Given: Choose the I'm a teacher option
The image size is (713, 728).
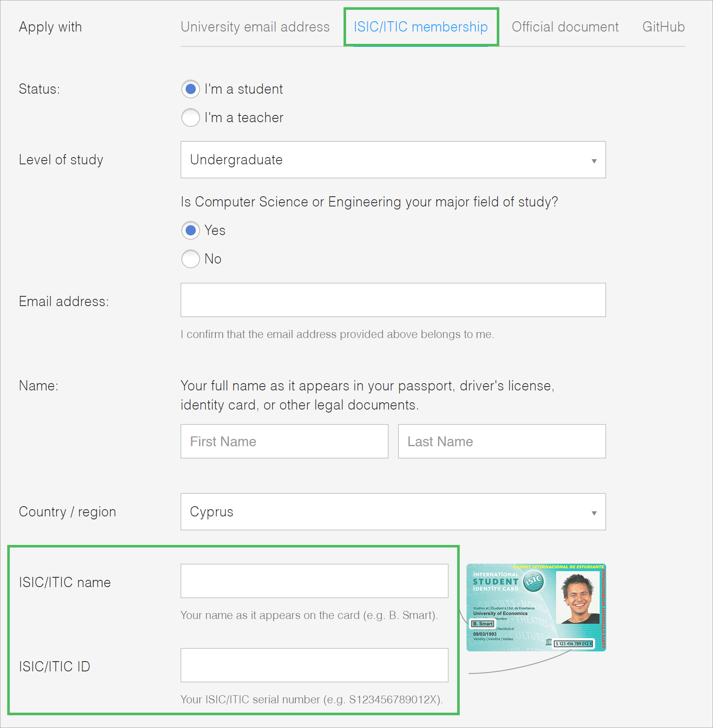Looking at the screenshot, I should 191,118.
